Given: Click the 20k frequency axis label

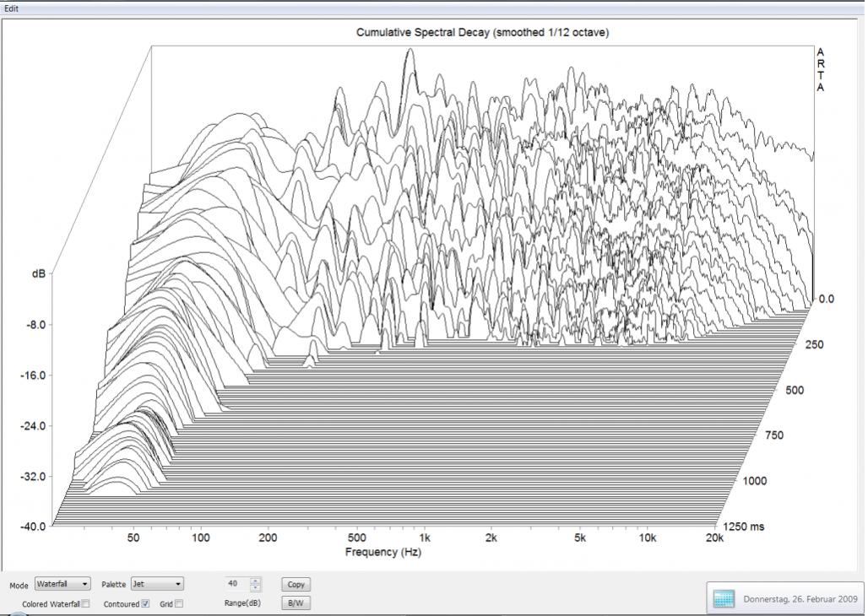Looking at the screenshot, I should (714, 538).
